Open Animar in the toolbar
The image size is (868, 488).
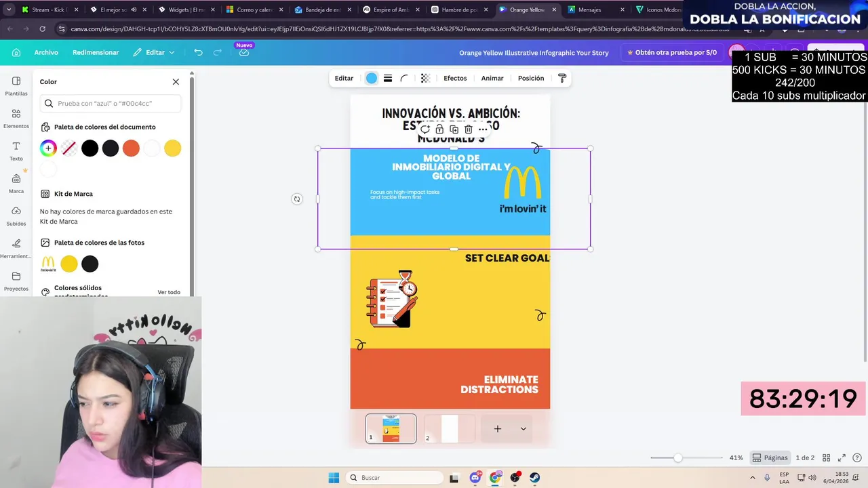pos(492,78)
